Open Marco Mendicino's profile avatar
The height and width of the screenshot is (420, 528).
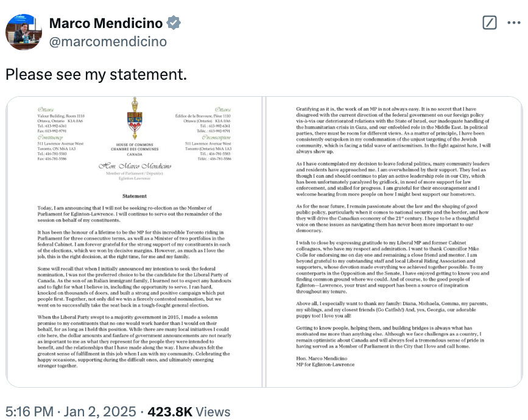pos(24,32)
